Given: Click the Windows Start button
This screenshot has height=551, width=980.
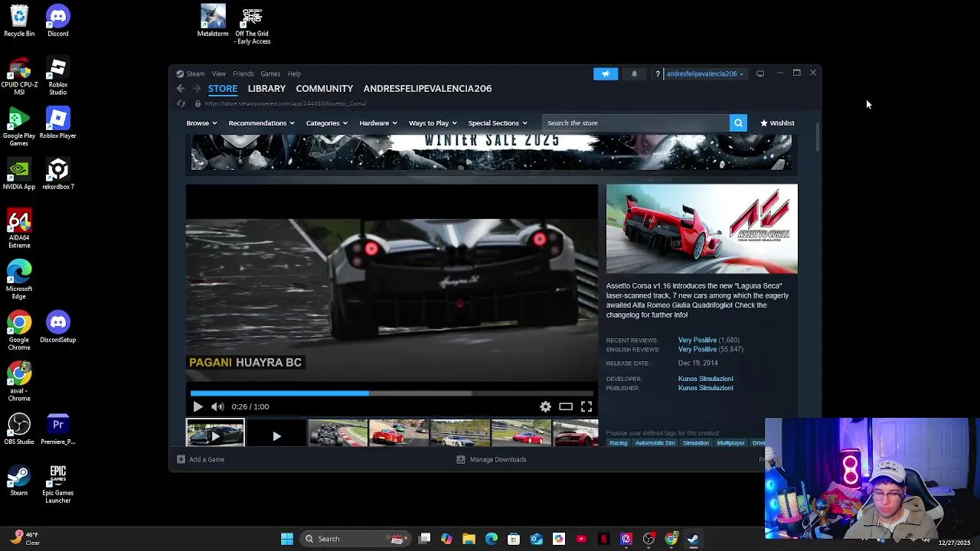Looking at the screenshot, I should (x=287, y=539).
